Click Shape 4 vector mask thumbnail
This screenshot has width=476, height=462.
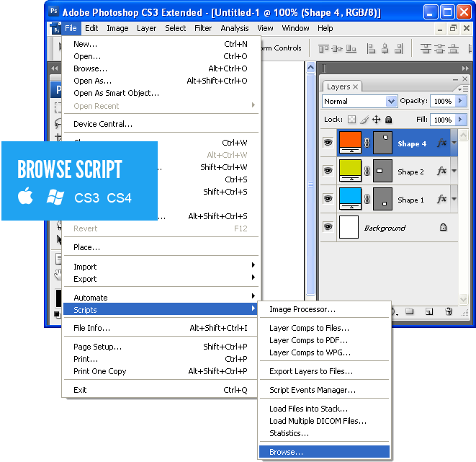(x=382, y=143)
